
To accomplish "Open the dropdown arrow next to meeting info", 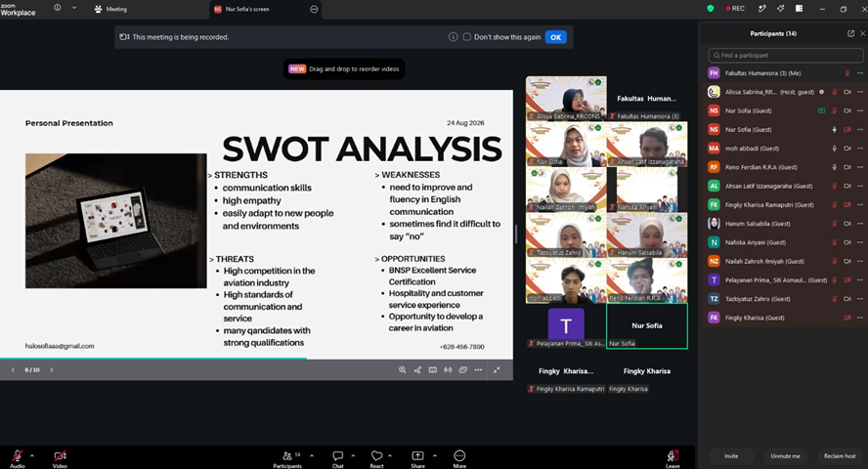I will point(74,8).
